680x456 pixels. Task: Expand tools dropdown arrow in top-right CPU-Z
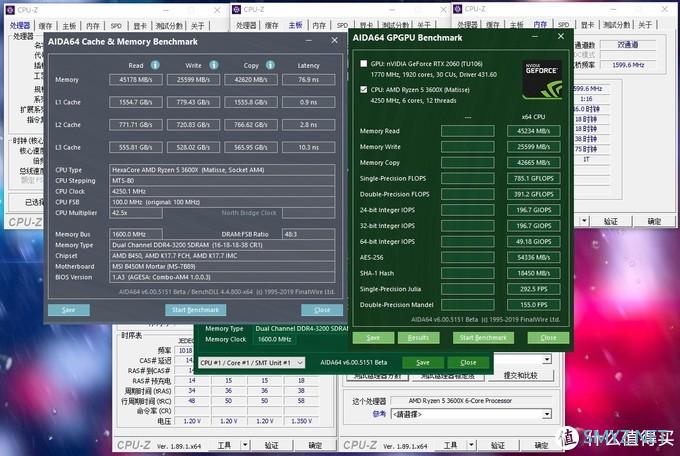click(584, 221)
